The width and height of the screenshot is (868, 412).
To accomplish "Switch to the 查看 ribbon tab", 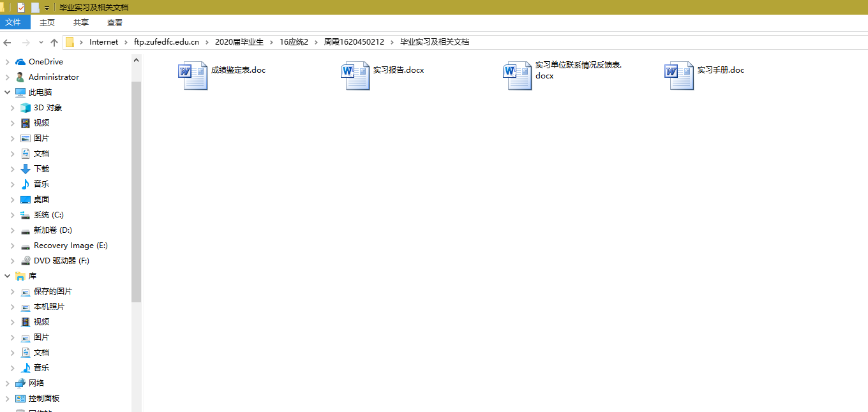I will (x=115, y=22).
